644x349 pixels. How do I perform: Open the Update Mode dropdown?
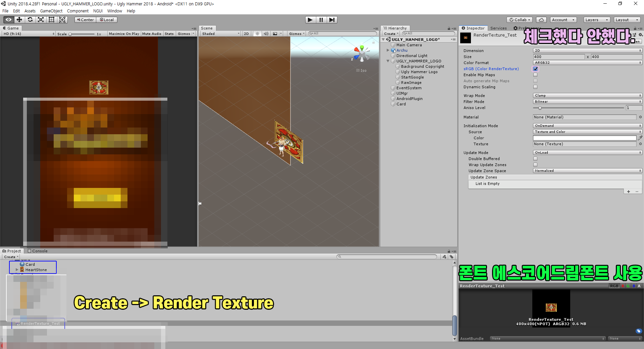pos(588,153)
